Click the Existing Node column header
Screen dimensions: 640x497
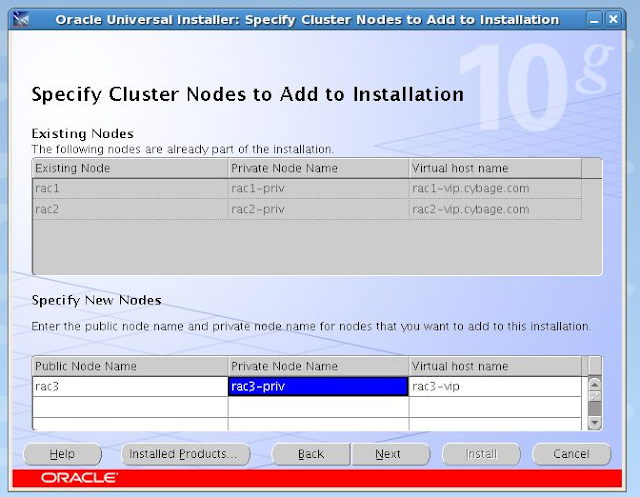pyautogui.click(x=130, y=168)
